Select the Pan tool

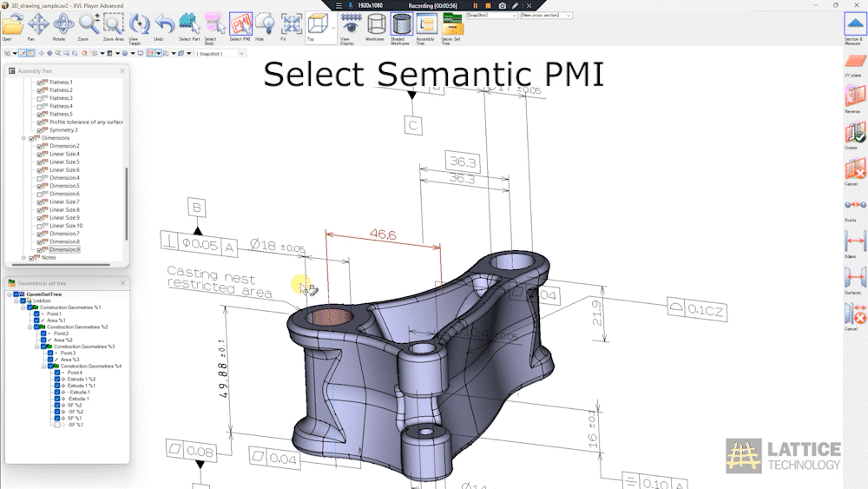click(37, 24)
